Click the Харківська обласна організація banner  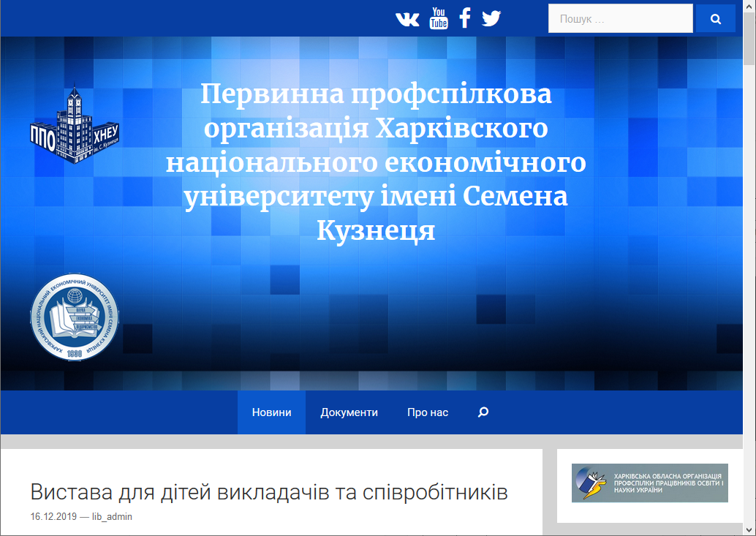coord(649,483)
